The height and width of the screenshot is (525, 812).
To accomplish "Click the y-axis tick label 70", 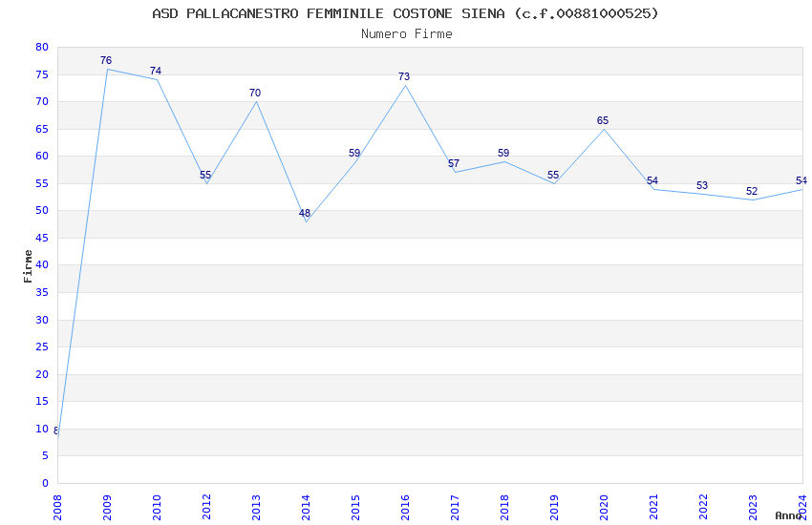I will (x=42, y=101).
